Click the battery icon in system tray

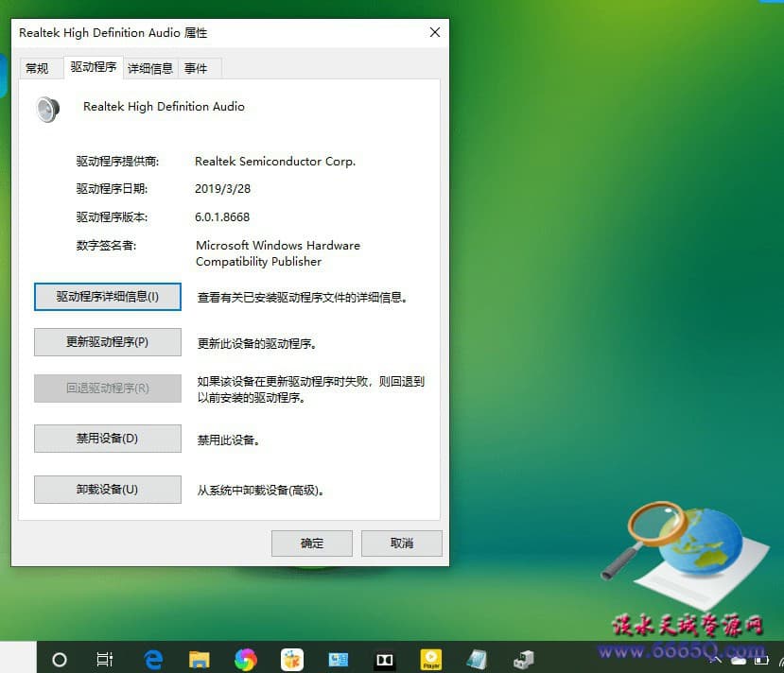[761, 661]
